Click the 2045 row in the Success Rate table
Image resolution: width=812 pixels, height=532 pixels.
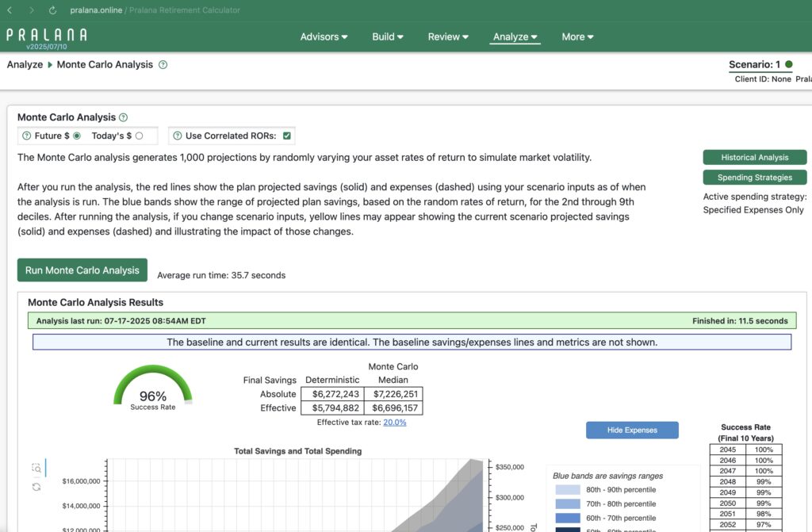pyautogui.click(x=745, y=450)
